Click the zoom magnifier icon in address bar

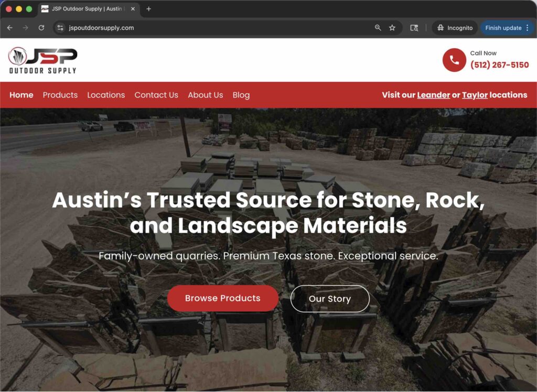pyautogui.click(x=378, y=28)
